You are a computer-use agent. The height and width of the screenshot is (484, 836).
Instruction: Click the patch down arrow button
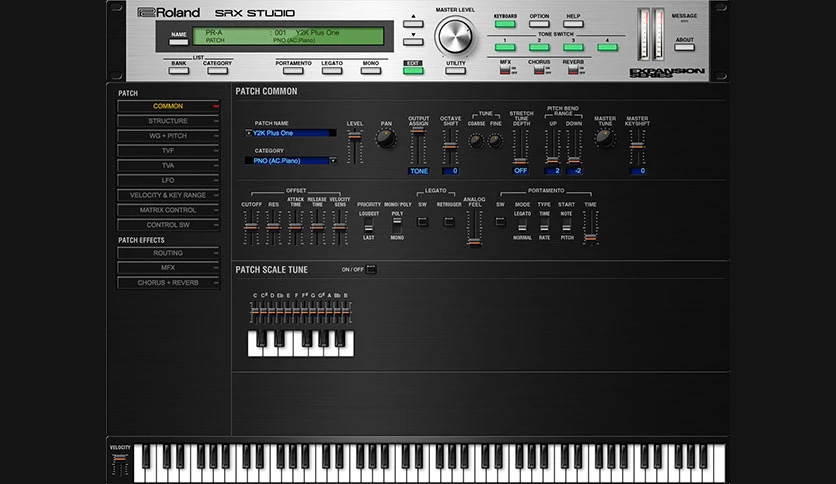click(x=413, y=42)
